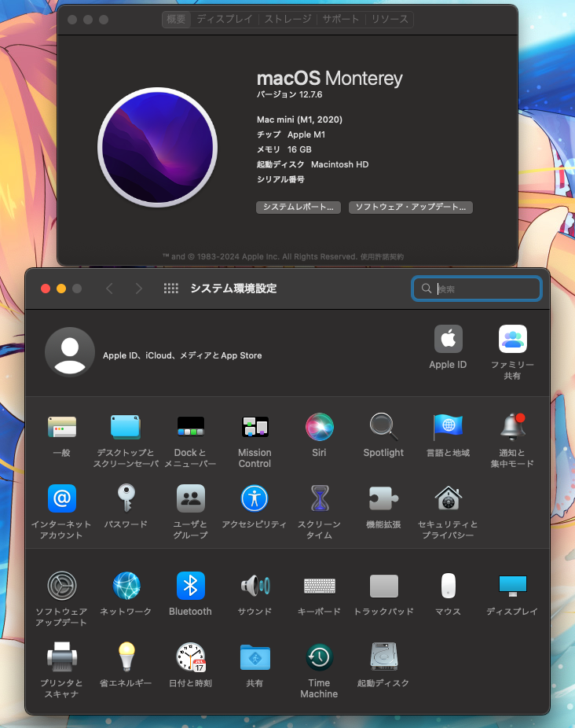575x728 pixels.
Task: Click the システムレポート... button
Action: (298, 207)
